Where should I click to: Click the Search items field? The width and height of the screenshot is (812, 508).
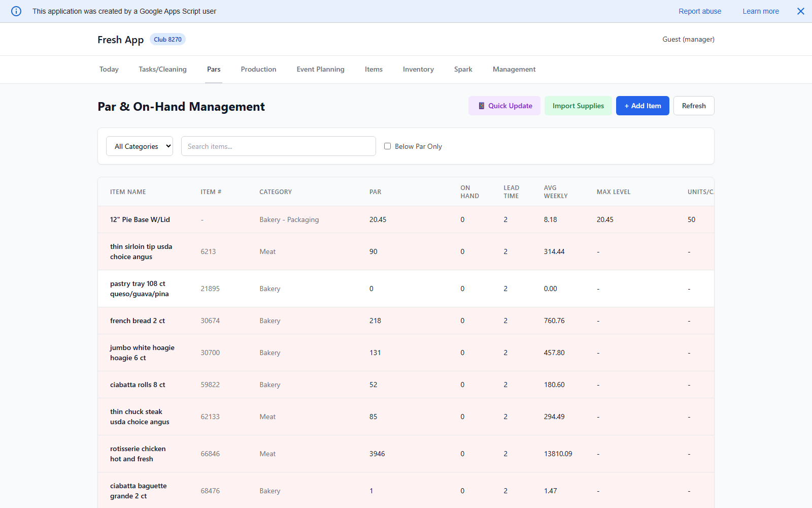click(278, 146)
